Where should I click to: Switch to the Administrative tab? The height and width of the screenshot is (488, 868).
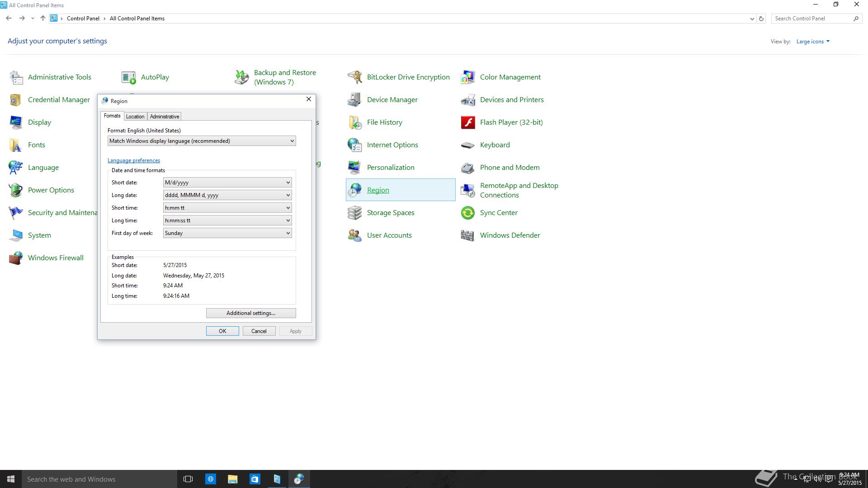[x=165, y=117]
